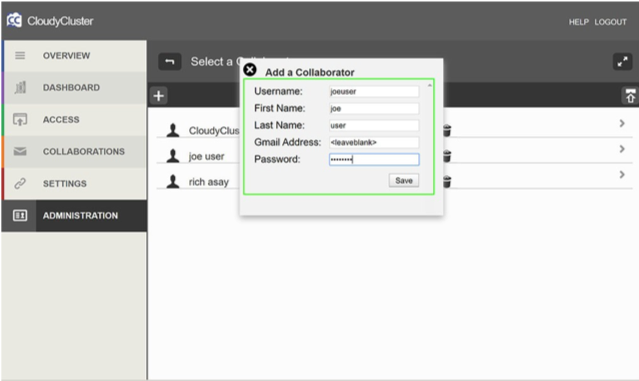Click the Username input field

[x=374, y=92]
